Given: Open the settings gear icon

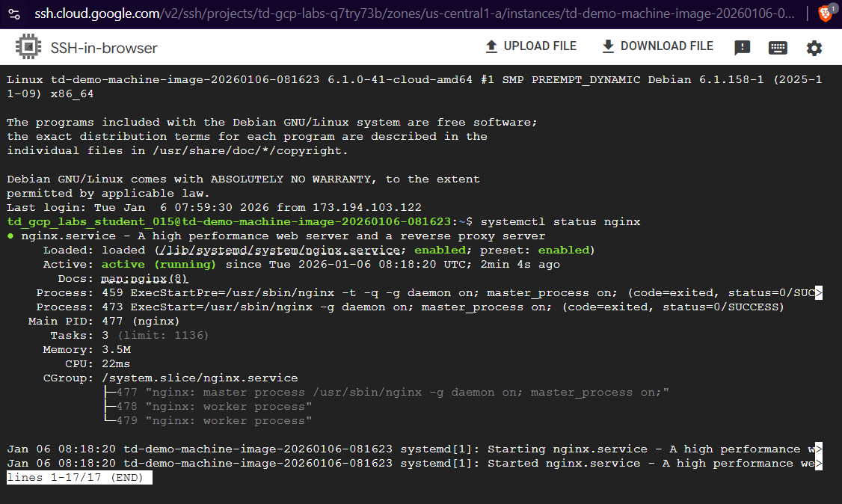Looking at the screenshot, I should (814, 48).
